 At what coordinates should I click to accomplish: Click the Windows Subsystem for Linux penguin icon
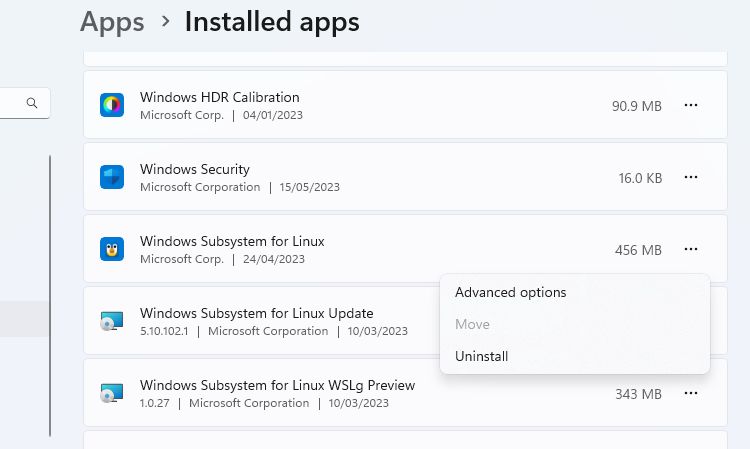[112, 249]
